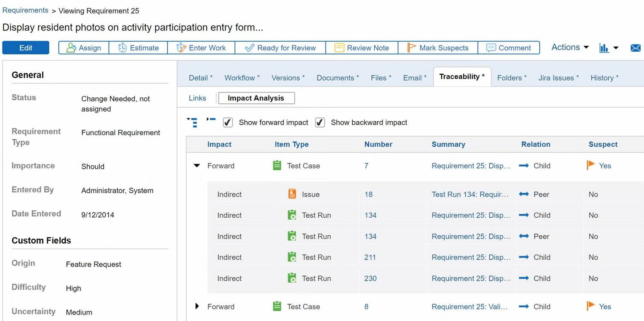The width and height of the screenshot is (644, 321).
Task: Go to Requirements breadcrumb link
Action: pyautogui.click(x=25, y=10)
